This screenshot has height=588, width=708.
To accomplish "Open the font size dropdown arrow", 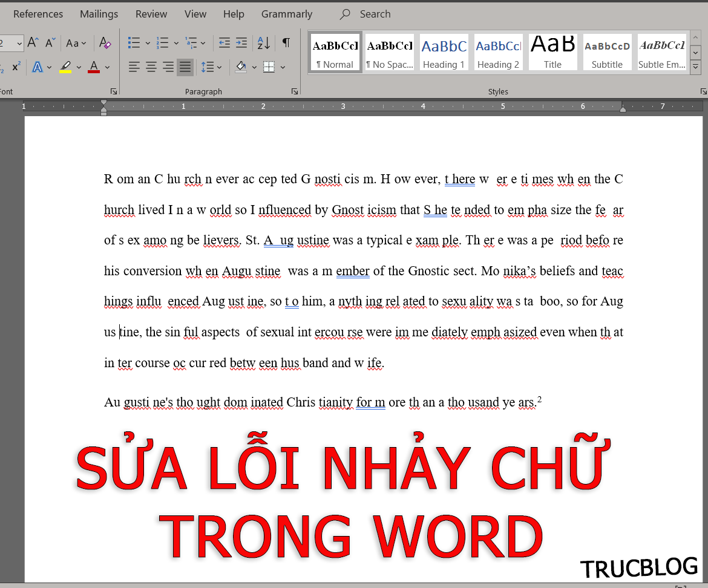I will point(19,44).
